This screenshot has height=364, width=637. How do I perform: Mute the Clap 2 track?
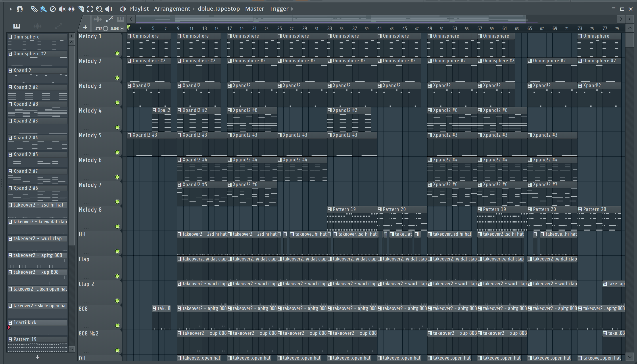tap(117, 301)
